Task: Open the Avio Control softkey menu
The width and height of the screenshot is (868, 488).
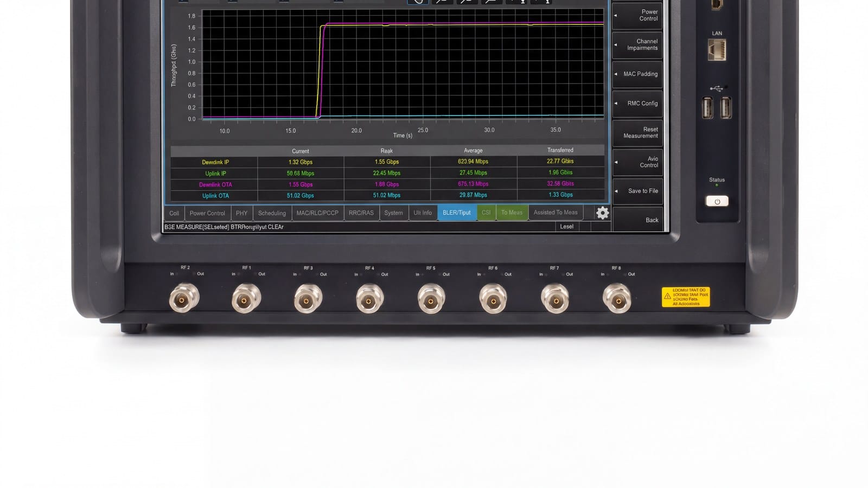Action: point(637,162)
